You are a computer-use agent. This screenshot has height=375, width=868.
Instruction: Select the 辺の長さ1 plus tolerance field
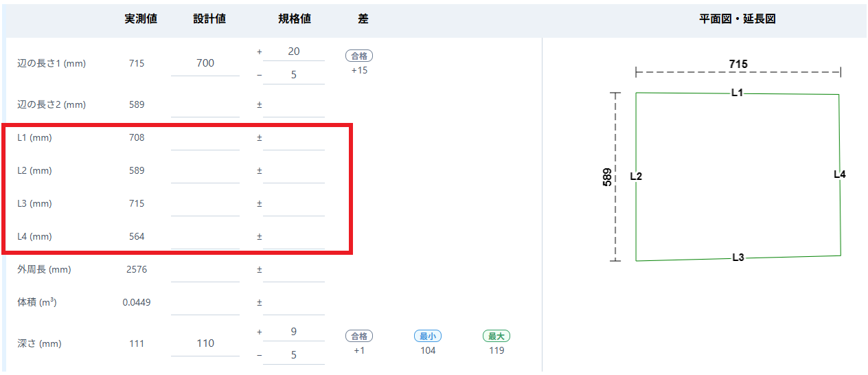pyautogui.click(x=293, y=52)
